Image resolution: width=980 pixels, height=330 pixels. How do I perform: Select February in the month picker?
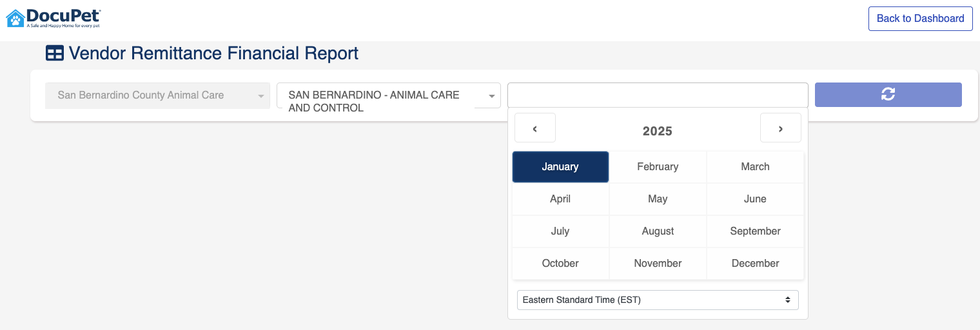click(x=658, y=167)
